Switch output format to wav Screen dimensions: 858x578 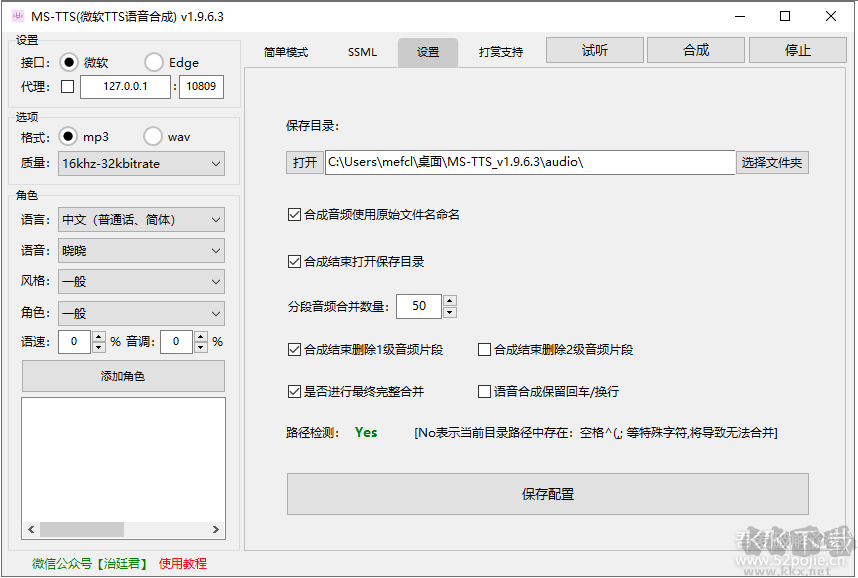pyautogui.click(x=152, y=136)
